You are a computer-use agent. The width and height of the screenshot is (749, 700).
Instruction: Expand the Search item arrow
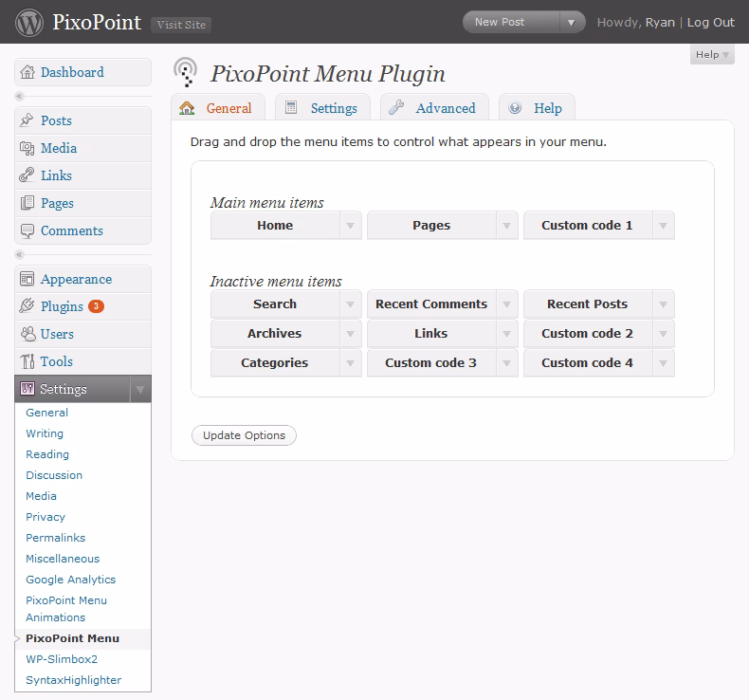pos(350,304)
